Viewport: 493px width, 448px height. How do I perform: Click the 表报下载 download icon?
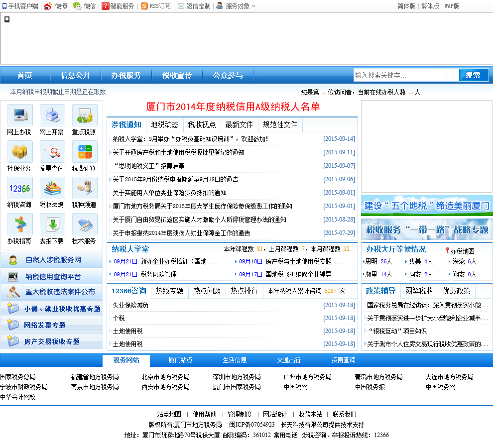(x=52, y=224)
